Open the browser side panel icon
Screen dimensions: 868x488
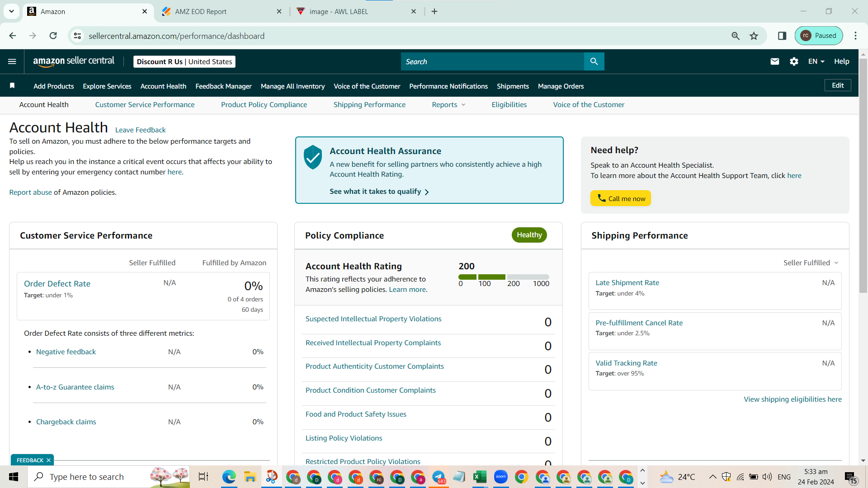(x=782, y=36)
